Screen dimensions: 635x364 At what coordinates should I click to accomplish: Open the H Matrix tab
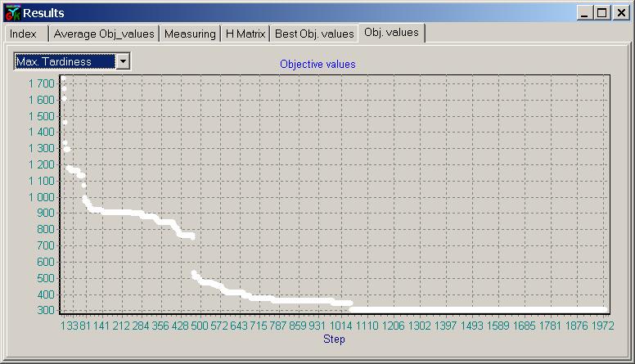point(245,34)
